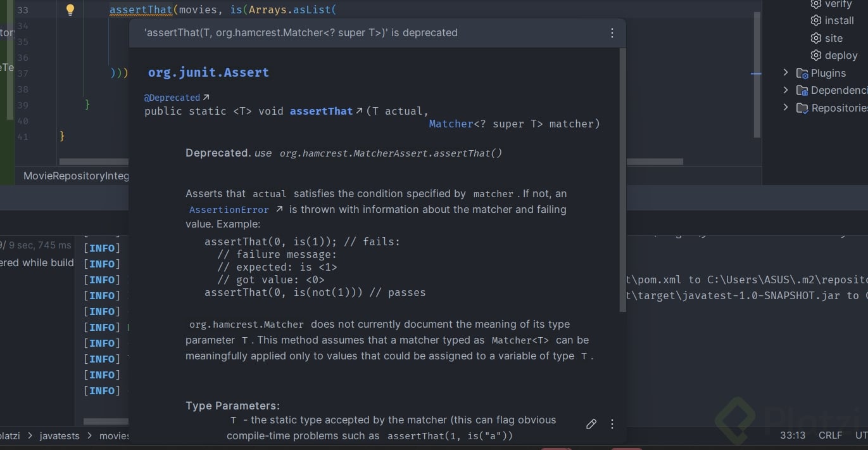Click the Type Parameters heading in documentation
The width and height of the screenshot is (868, 450).
[x=232, y=406]
